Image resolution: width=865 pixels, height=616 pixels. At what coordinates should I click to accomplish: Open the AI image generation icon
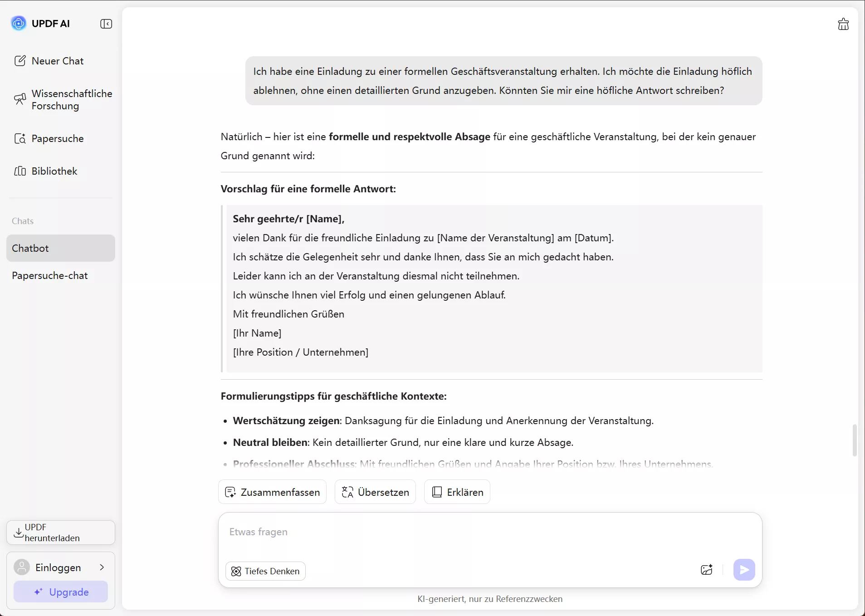(x=706, y=570)
